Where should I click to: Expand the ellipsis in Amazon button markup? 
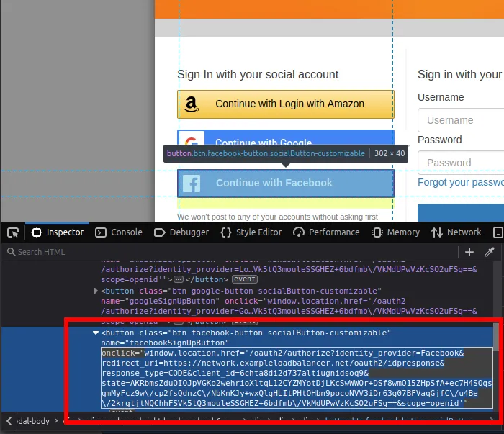pos(179,279)
